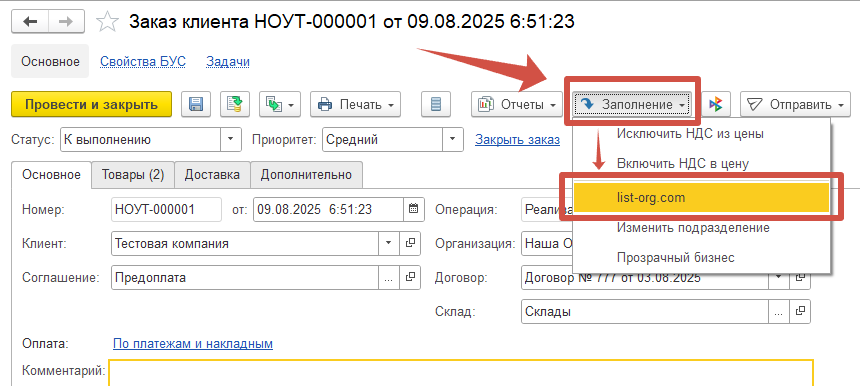Collapse the Заполнение dropdown button

coord(632,104)
